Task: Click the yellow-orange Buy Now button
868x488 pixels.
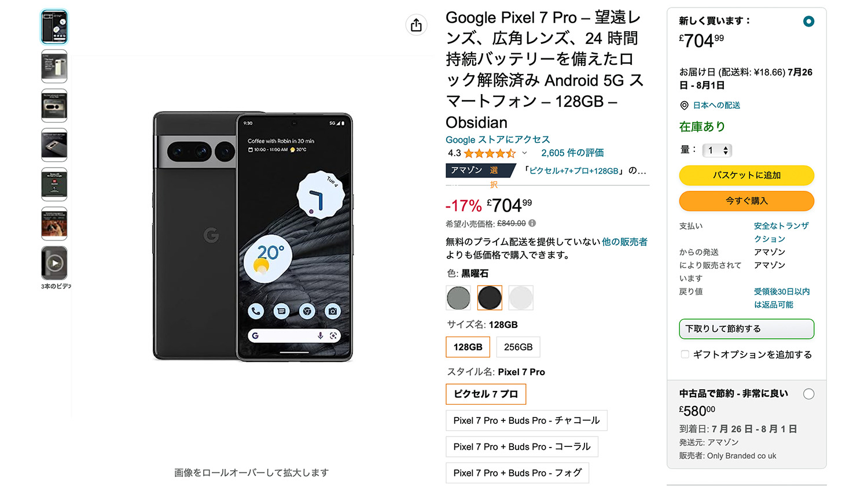Action: point(746,201)
